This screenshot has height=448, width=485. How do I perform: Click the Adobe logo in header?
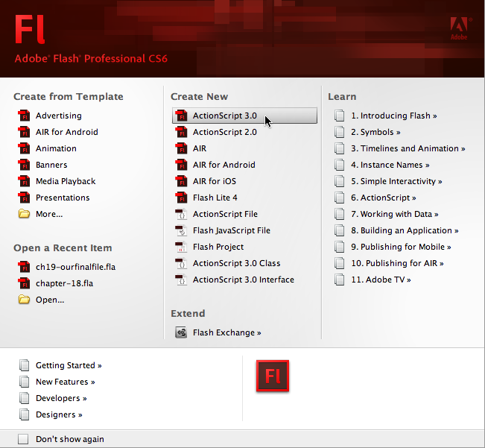tap(459, 28)
